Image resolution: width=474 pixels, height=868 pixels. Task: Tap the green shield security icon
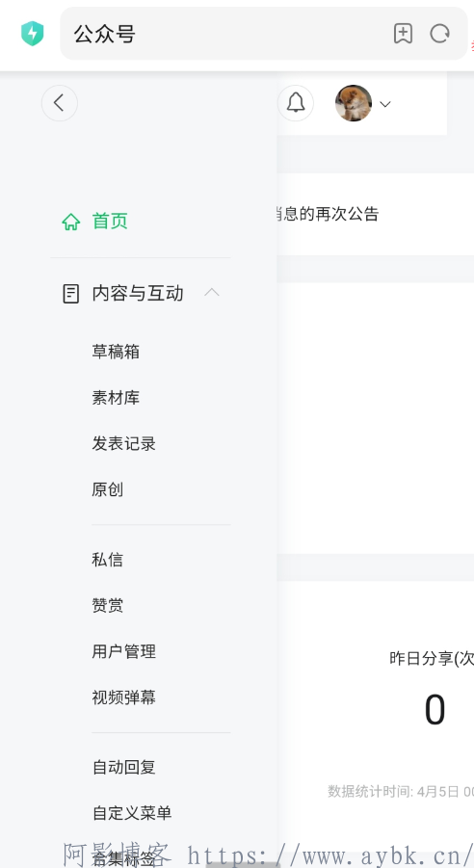pyautogui.click(x=32, y=33)
